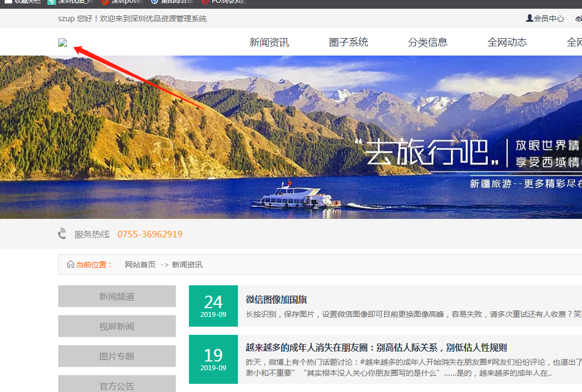Screen dimensions: 582x392
Task: Open 全网动态 navigation item
Action: [507, 42]
